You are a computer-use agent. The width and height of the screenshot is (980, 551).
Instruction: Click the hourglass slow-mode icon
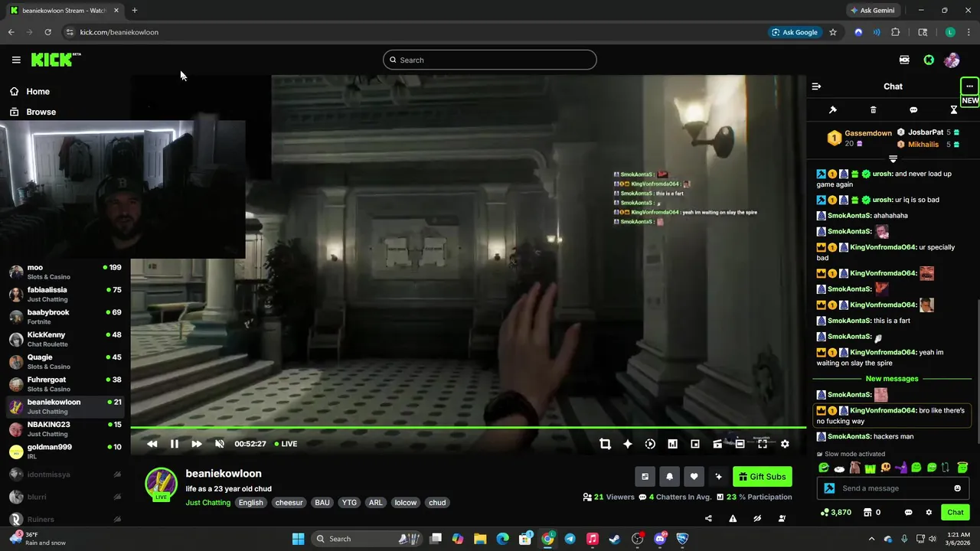[954, 110]
